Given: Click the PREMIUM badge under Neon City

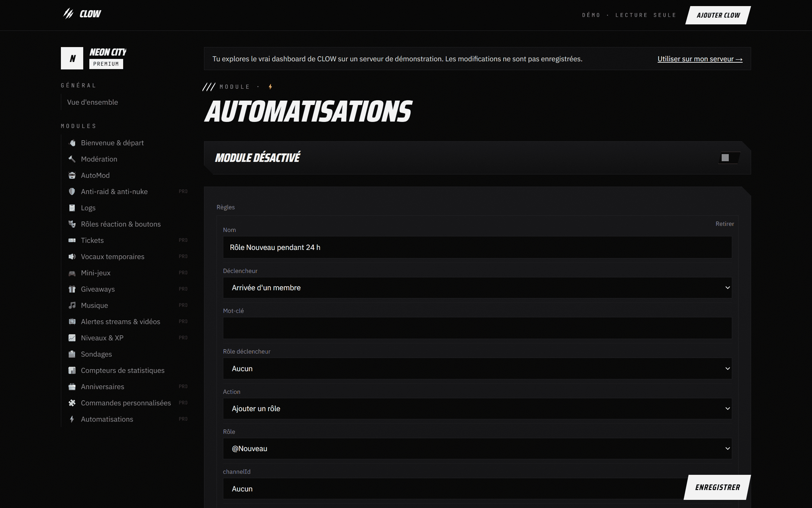Looking at the screenshot, I should (x=106, y=64).
